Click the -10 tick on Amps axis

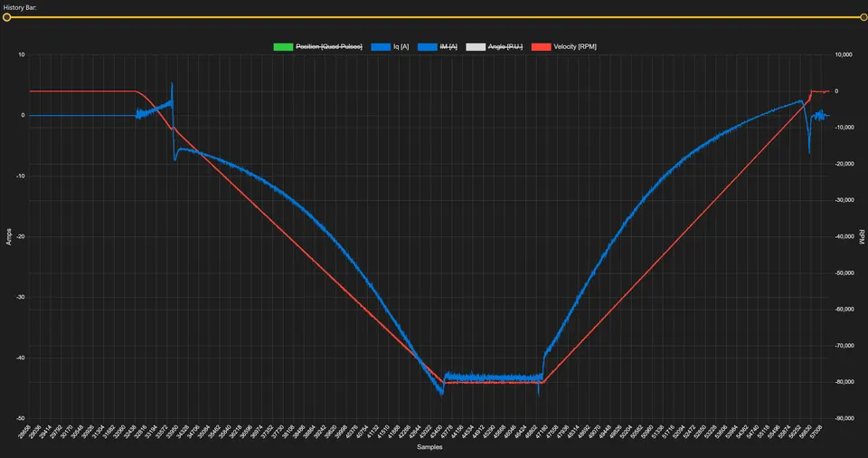pos(20,177)
